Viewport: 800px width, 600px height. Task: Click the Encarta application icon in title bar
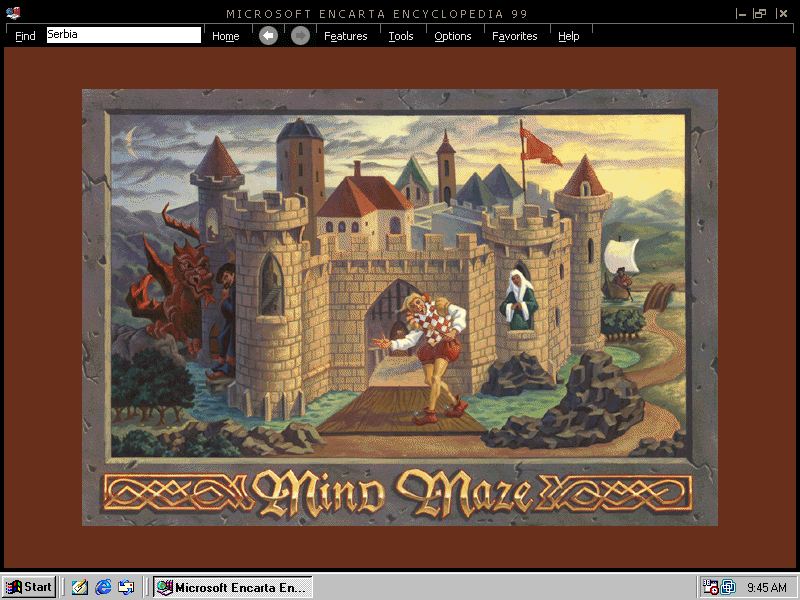(x=13, y=13)
